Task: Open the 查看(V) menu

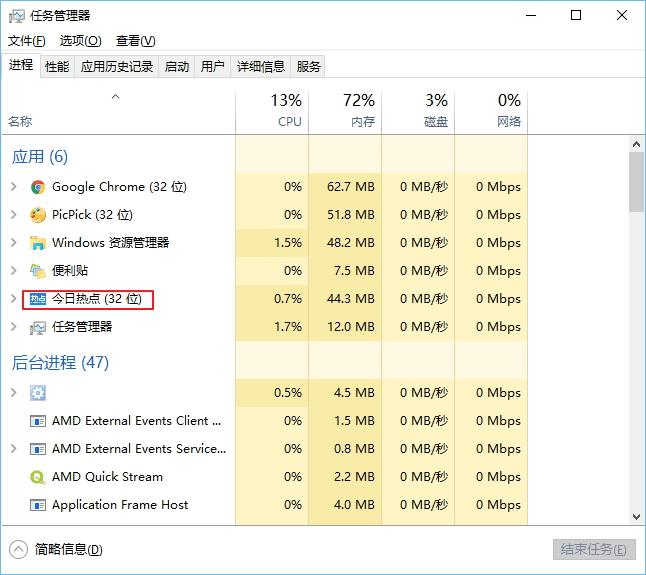Action: point(135,41)
